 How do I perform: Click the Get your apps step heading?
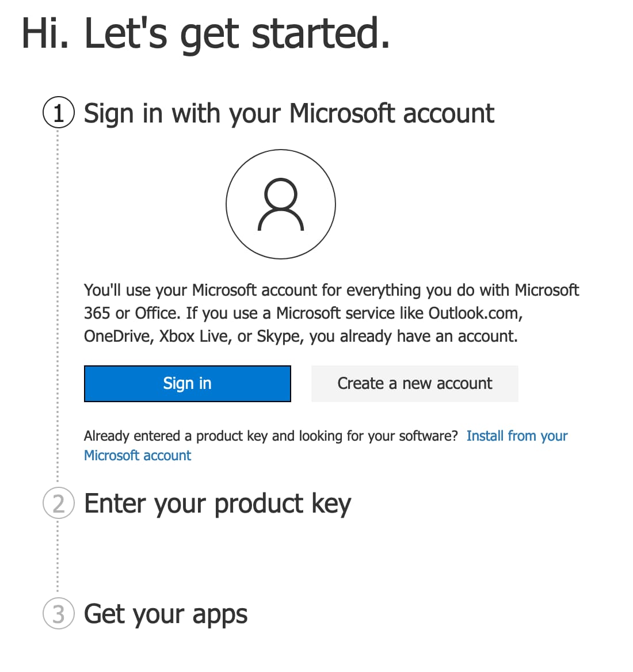click(x=166, y=614)
